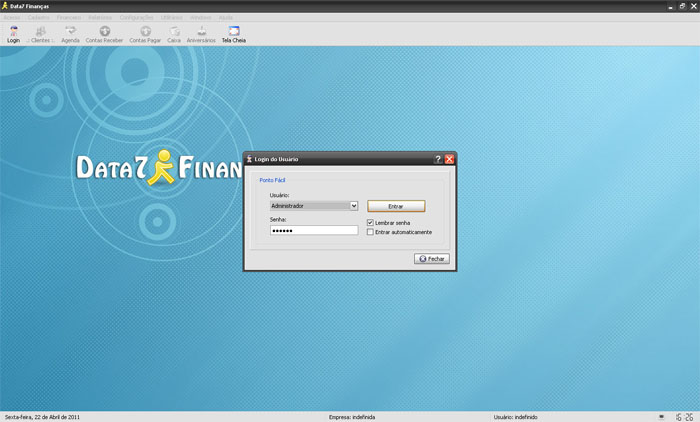Open the Acesso menu
This screenshot has width=700, height=422.
tap(12, 17)
